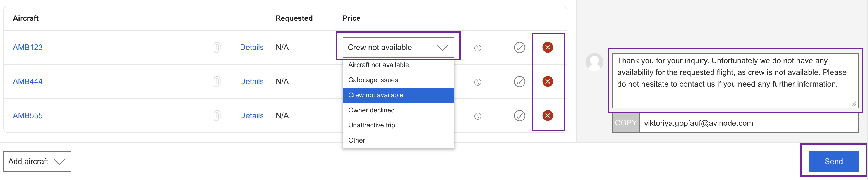Click the user avatar beside the message box
The height and width of the screenshot is (180, 868).
[594, 62]
